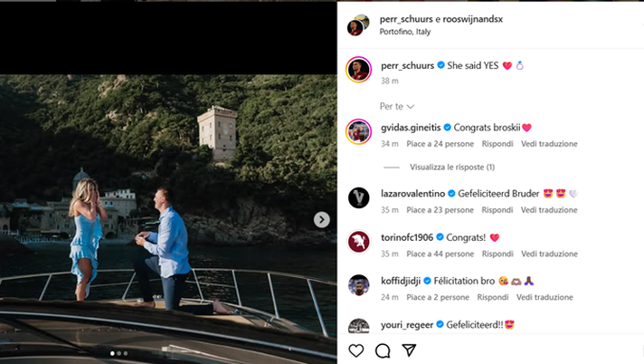Image resolution: width=644 pixels, height=364 pixels.
Task: Go to next photo in carousel
Action: tap(321, 219)
